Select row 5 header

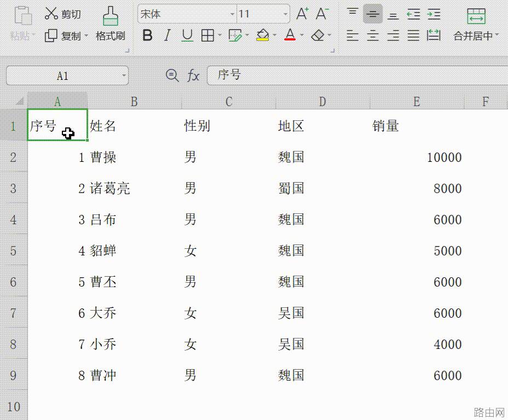click(x=13, y=250)
